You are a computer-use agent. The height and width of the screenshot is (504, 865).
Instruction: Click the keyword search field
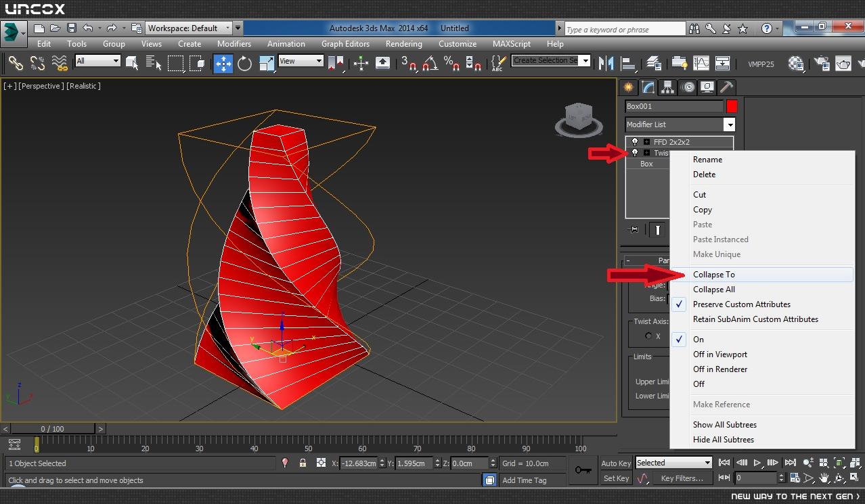625,29
